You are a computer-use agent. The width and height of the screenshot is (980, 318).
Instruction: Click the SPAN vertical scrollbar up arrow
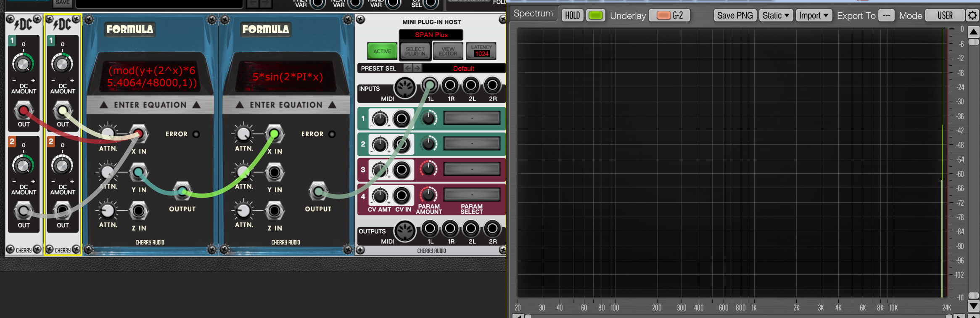coord(974,32)
